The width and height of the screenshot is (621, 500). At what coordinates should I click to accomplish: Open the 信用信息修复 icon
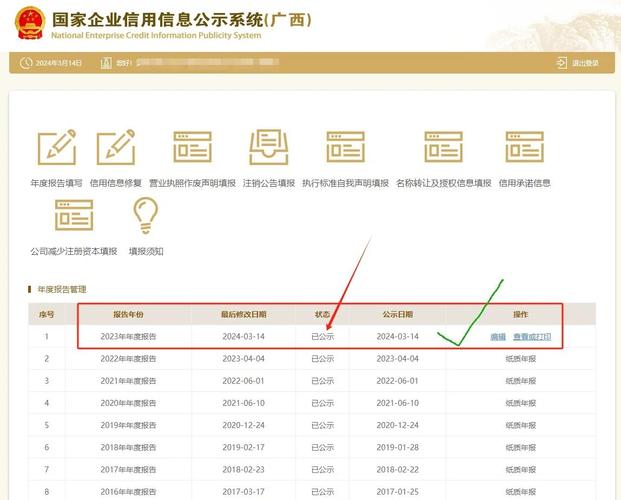click(x=116, y=147)
